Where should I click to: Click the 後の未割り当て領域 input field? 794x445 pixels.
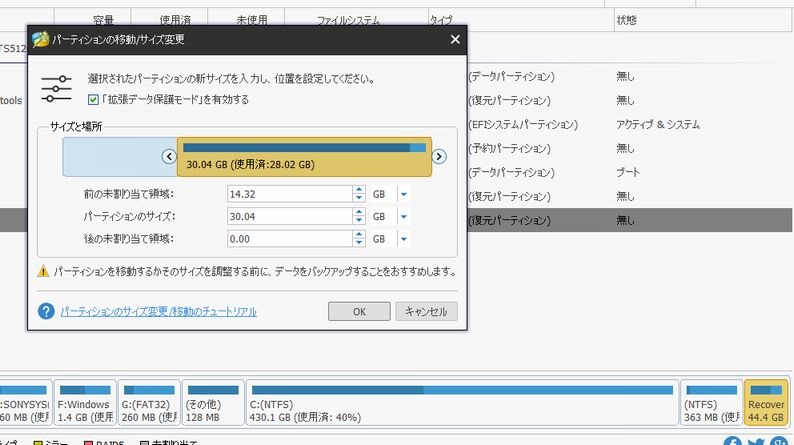tap(288, 239)
